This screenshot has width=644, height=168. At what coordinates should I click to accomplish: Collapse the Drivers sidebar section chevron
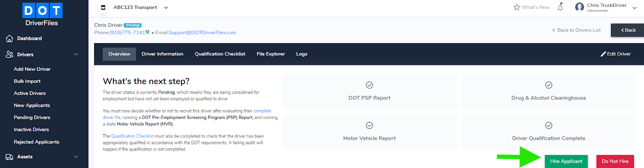point(76,54)
